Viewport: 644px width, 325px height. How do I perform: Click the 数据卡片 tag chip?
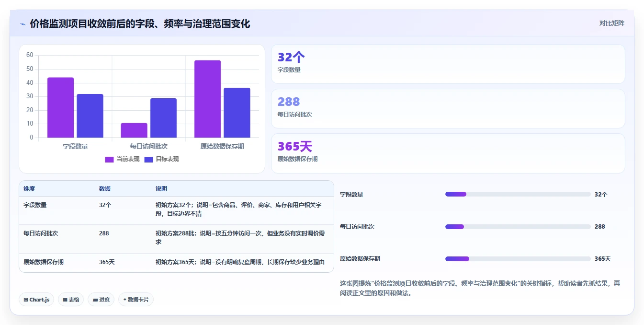click(x=136, y=300)
